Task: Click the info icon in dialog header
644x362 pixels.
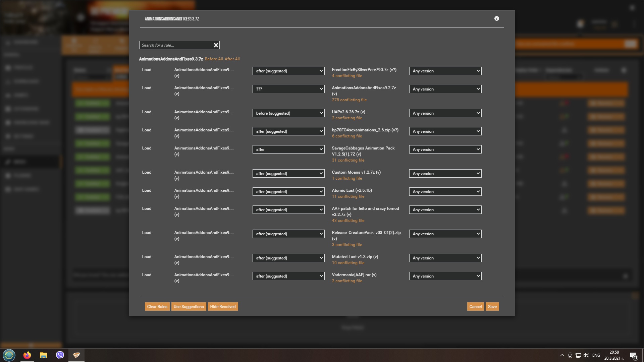Action: pos(496,19)
